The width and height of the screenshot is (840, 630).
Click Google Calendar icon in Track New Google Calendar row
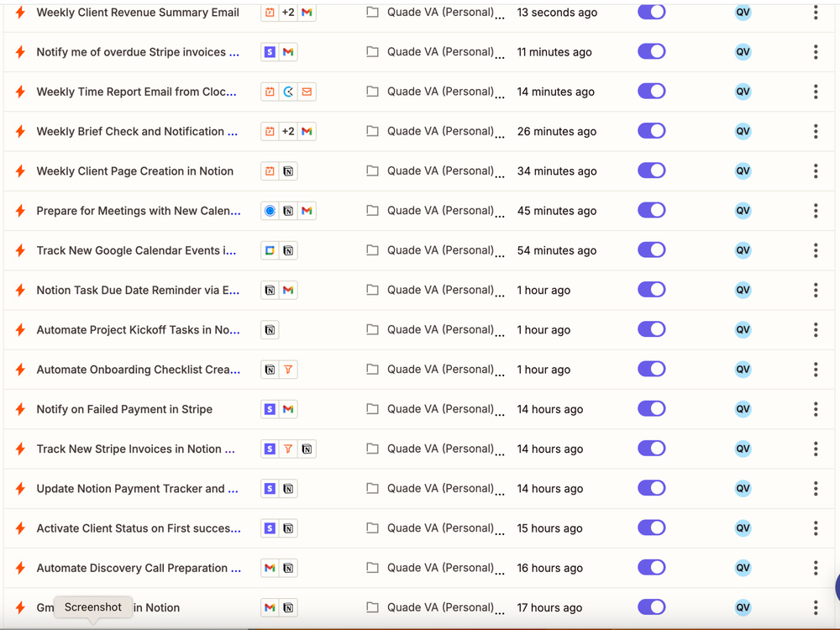270,250
